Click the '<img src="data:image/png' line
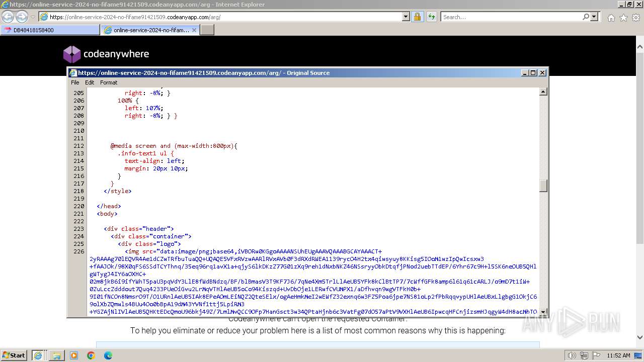 [254, 251]
